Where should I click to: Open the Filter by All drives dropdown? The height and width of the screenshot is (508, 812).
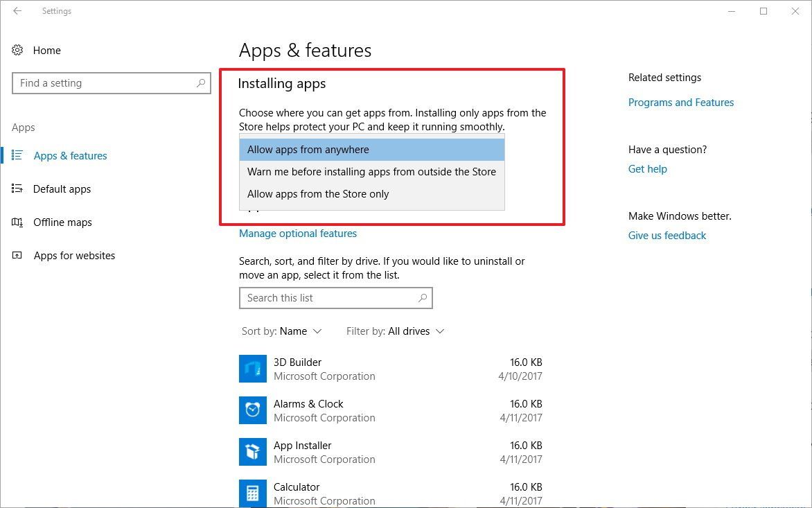pos(396,331)
